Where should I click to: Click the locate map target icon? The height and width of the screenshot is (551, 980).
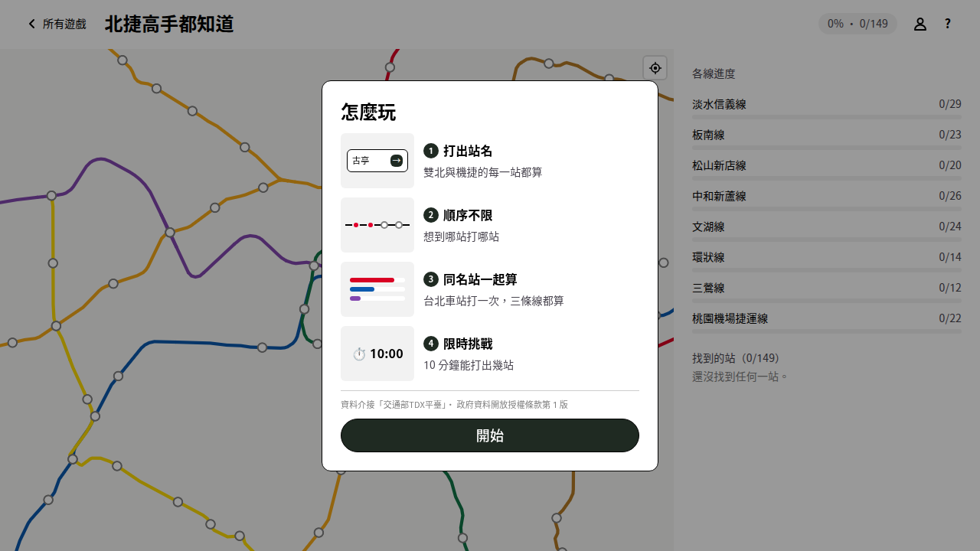point(655,67)
